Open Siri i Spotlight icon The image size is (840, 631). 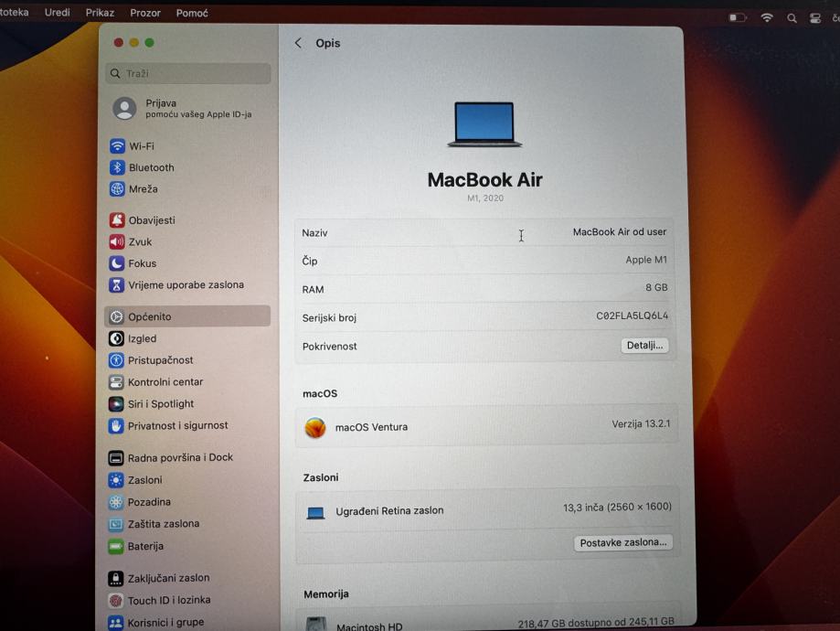tap(116, 403)
